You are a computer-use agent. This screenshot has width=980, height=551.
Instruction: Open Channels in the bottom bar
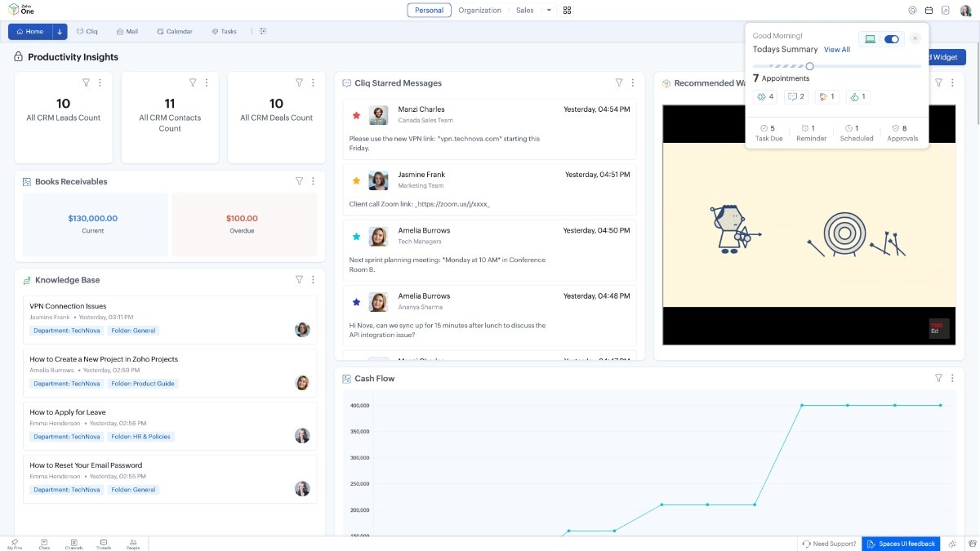tap(74, 544)
